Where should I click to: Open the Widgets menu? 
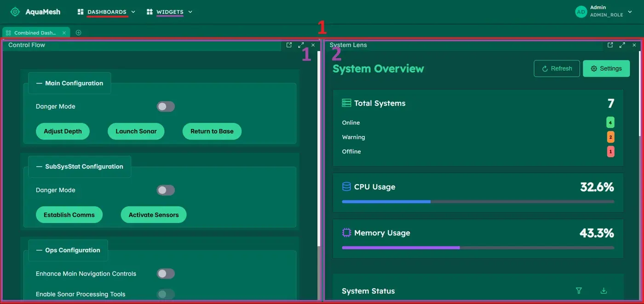[169, 12]
